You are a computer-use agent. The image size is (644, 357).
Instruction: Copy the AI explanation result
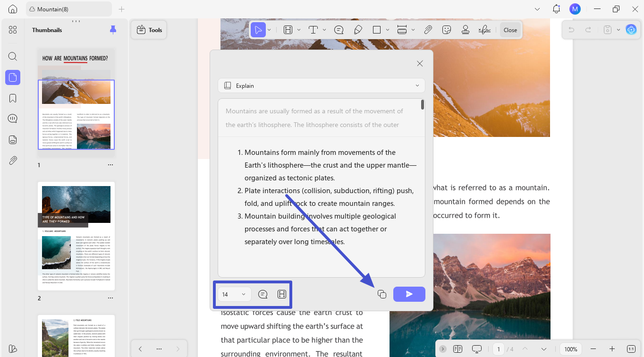click(x=382, y=294)
